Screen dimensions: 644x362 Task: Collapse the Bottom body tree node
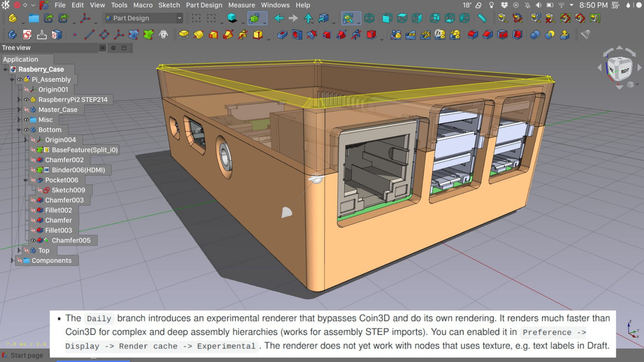coord(18,130)
